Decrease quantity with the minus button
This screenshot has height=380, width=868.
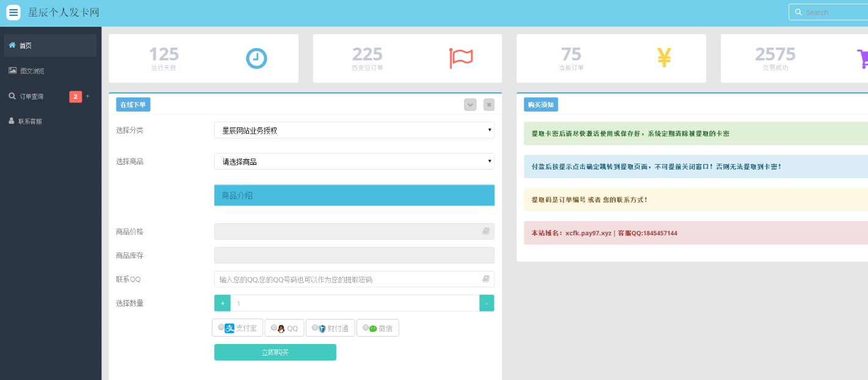click(x=486, y=303)
